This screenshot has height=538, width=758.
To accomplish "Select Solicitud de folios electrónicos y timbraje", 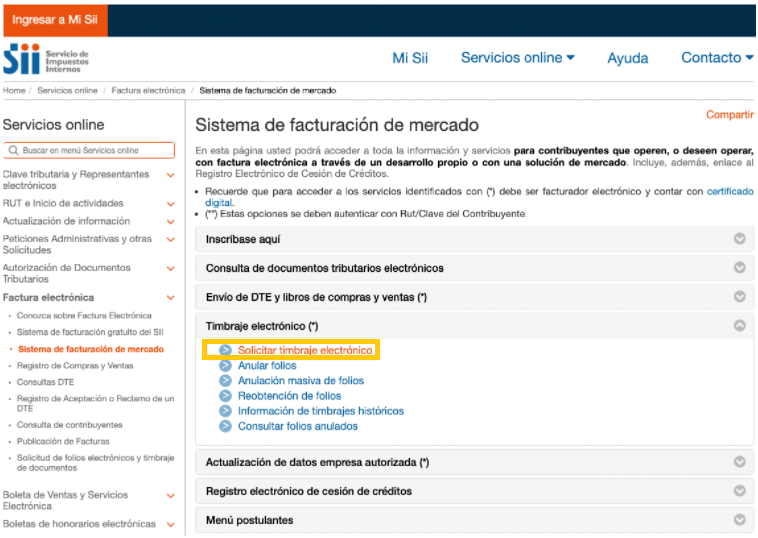I will point(95,463).
